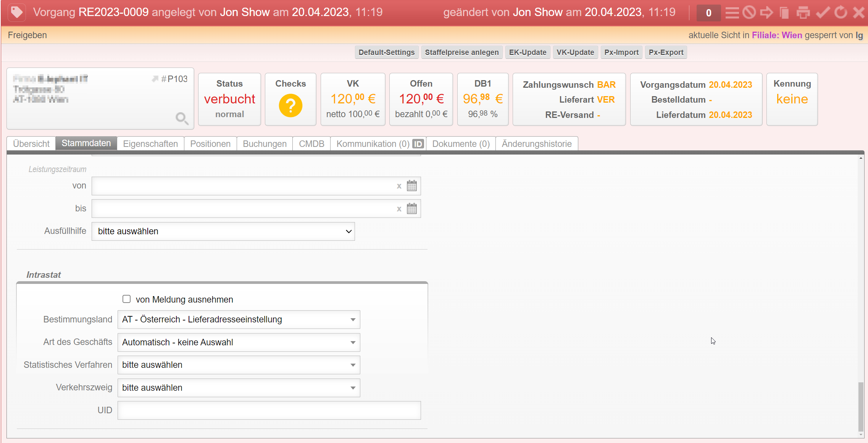Click the Status verbucht card
This screenshot has width=868, height=443.
(x=229, y=99)
